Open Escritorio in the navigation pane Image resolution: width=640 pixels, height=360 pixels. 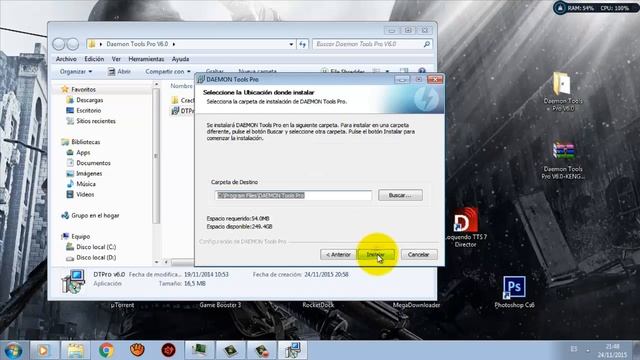(88, 111)
